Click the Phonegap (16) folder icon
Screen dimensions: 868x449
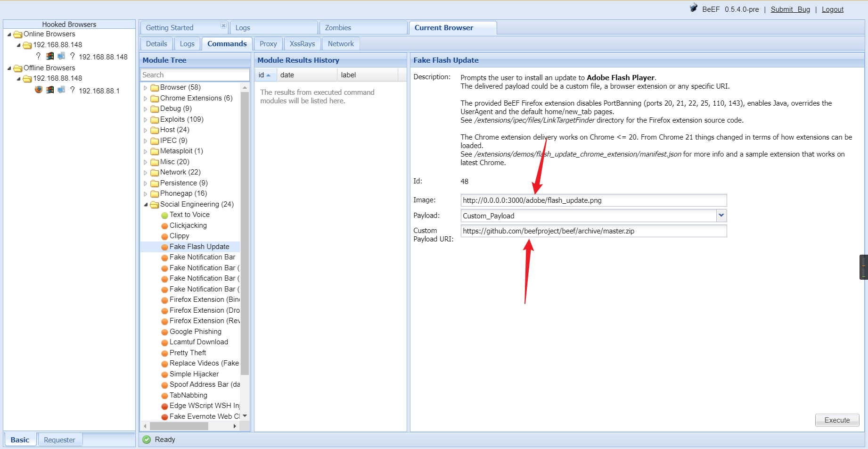point(155,194)
